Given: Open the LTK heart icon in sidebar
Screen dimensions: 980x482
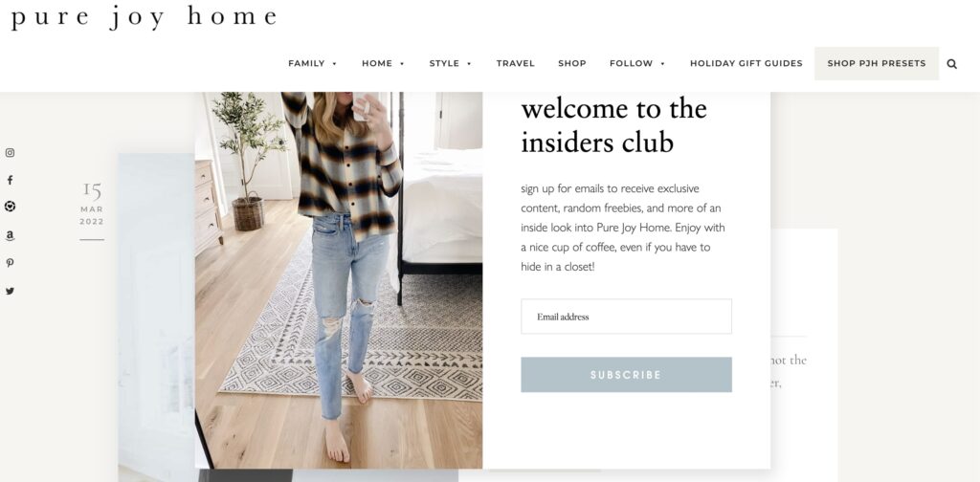Looking at the screenshot, I should [x=10, y=207].
